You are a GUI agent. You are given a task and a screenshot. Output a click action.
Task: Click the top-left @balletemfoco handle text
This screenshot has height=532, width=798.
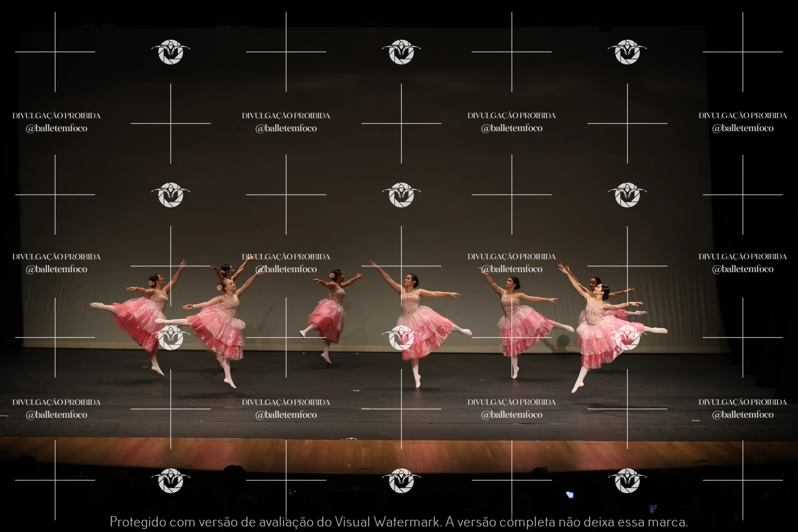pyautogui.click(x=57, y=128)
